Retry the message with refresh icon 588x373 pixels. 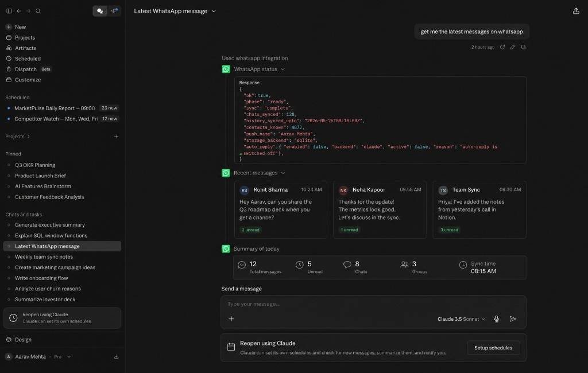[x=502, y=47]
